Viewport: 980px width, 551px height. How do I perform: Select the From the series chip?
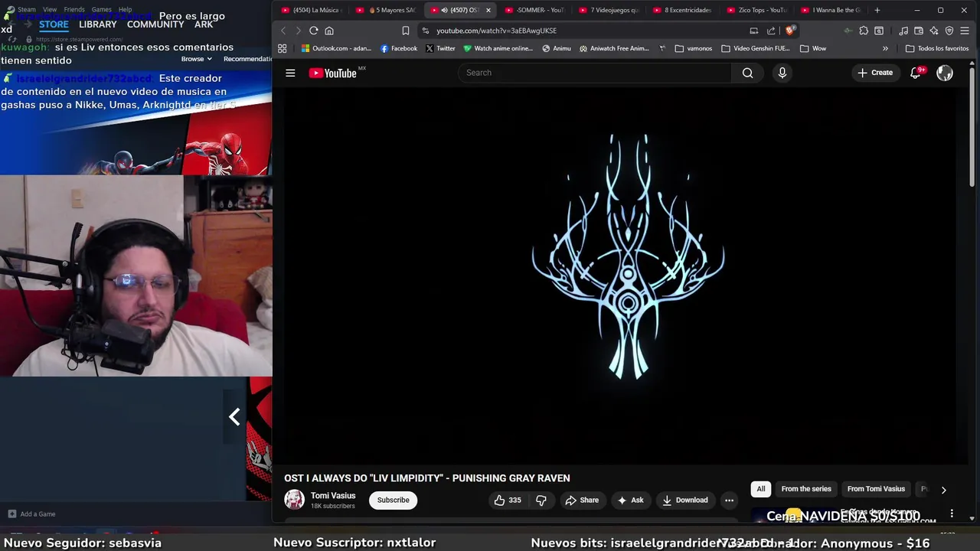(806, 489)
